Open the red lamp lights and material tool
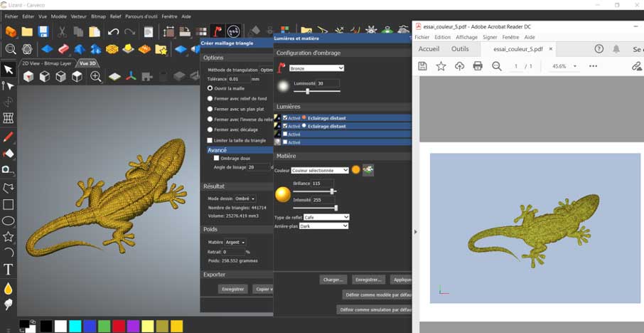 coord(217,31)
